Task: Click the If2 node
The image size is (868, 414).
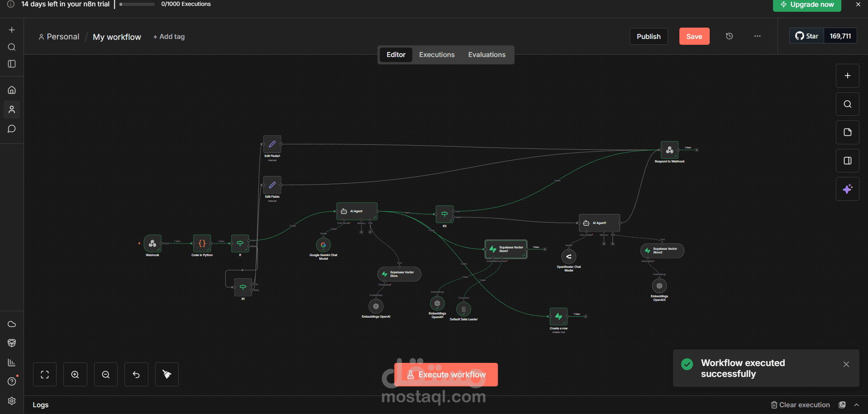Action: coord(445,214)
